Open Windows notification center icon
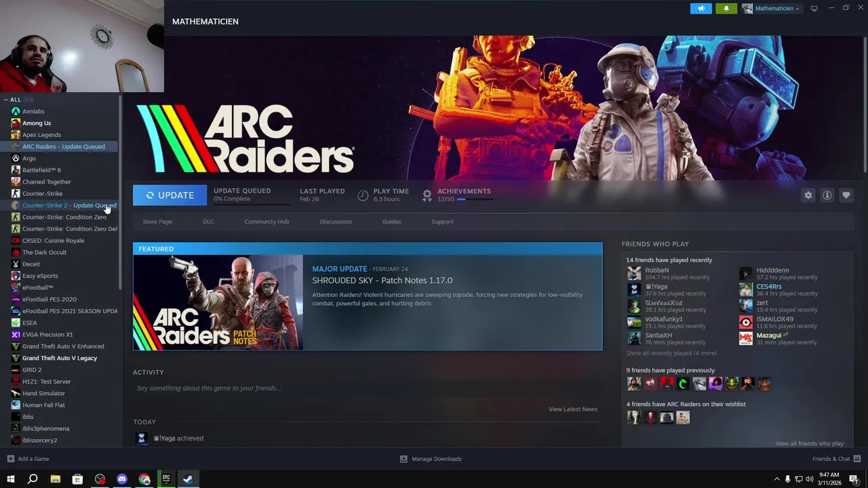 point(854,479)
